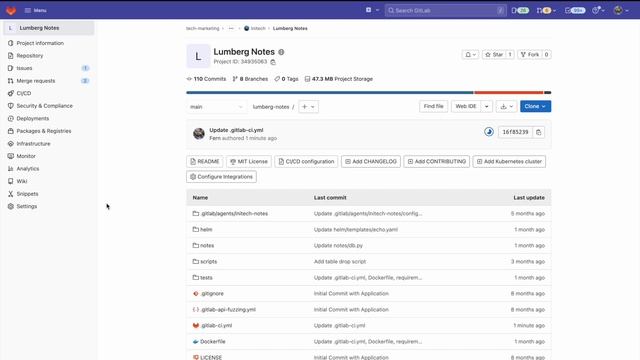Select Lumberg Notes project header in sidebar

point(49,28)
